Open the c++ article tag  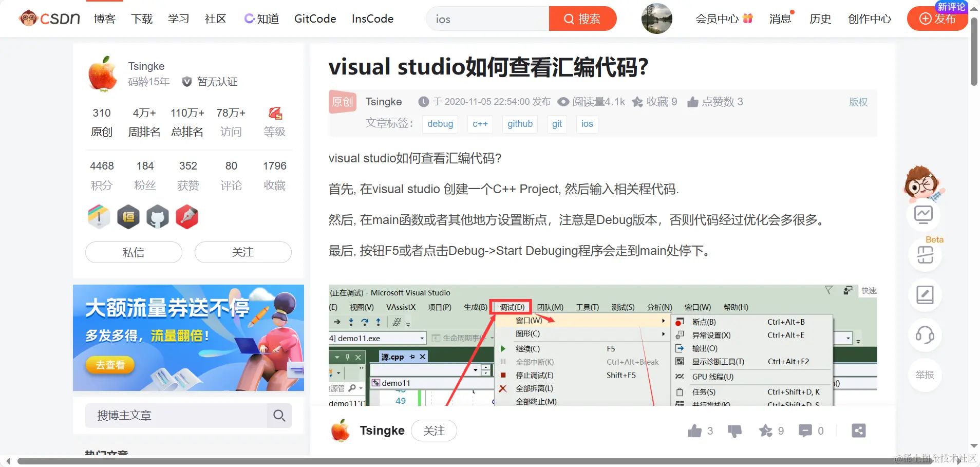pyautogui.click(x=480, y=124)
